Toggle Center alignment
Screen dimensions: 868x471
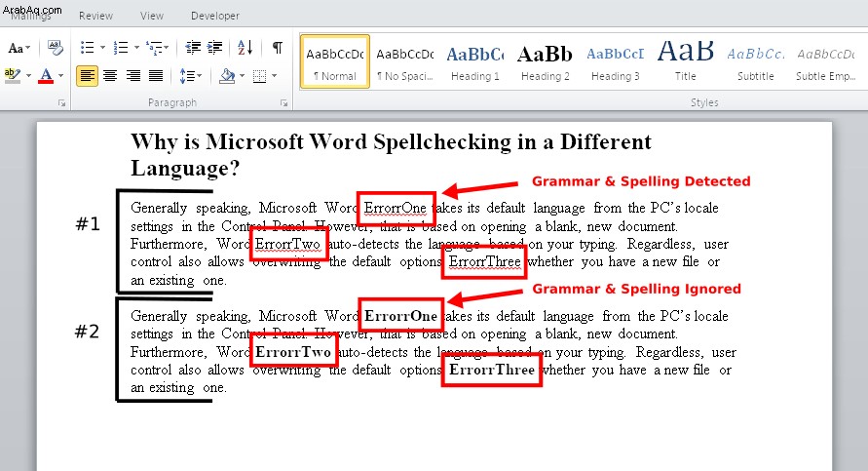coord(110,75)
